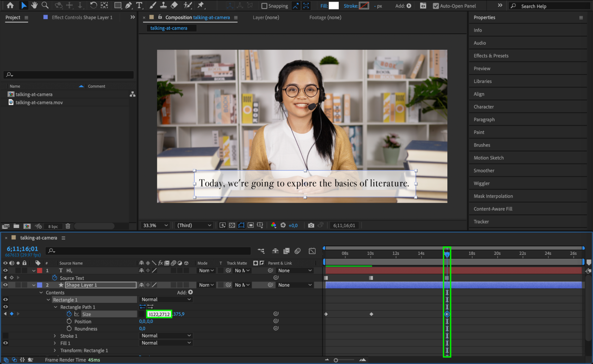Open the (Third) resolution dropdown
This screenshot has width=593, height=364.
point(194,225)
